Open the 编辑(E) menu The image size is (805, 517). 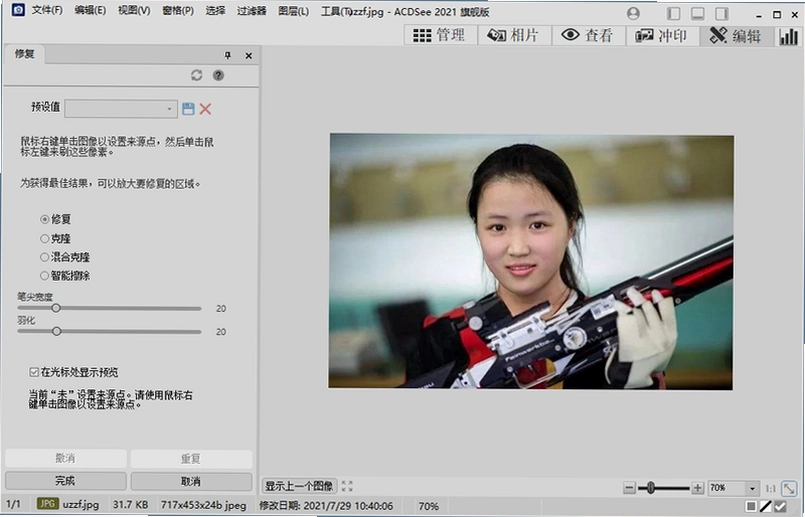click(90, 10)
